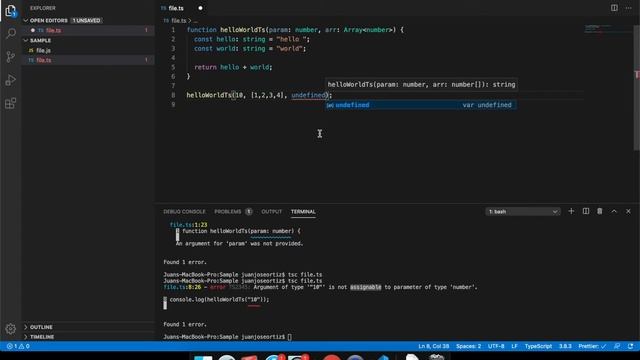Create a new terminal with plus icon
The image size is (640, 360).
571,211
